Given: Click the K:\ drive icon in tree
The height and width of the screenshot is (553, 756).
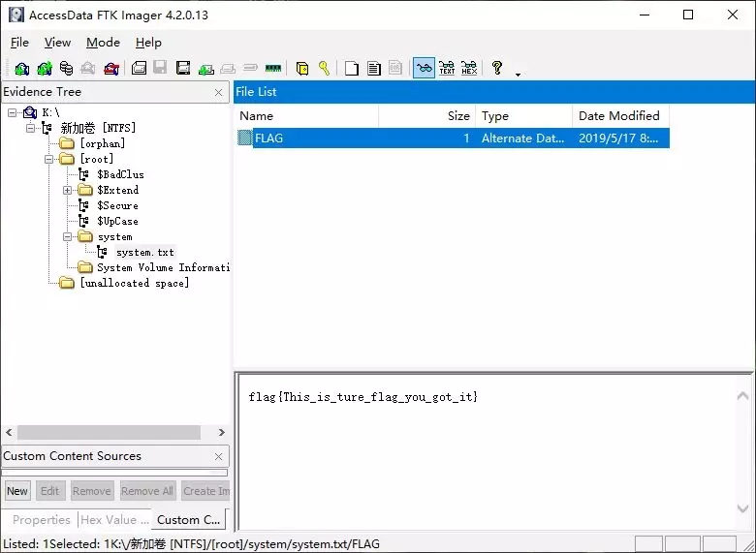Looking at the screenshot, I should [x=30, y=112].
